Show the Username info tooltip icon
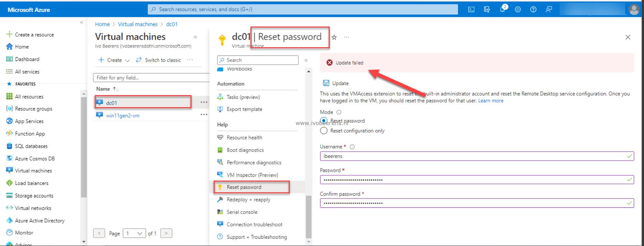Screen dimensions: 644x246 pos(352,147)
